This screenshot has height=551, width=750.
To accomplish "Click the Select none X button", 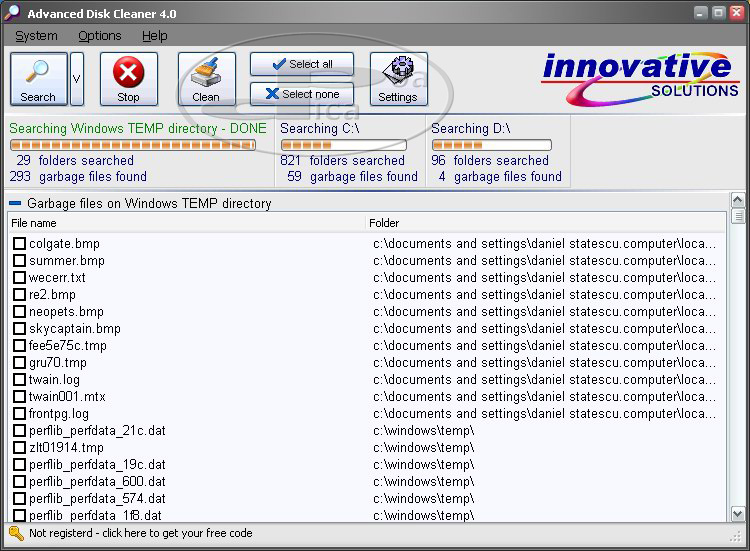I will 301,94.
